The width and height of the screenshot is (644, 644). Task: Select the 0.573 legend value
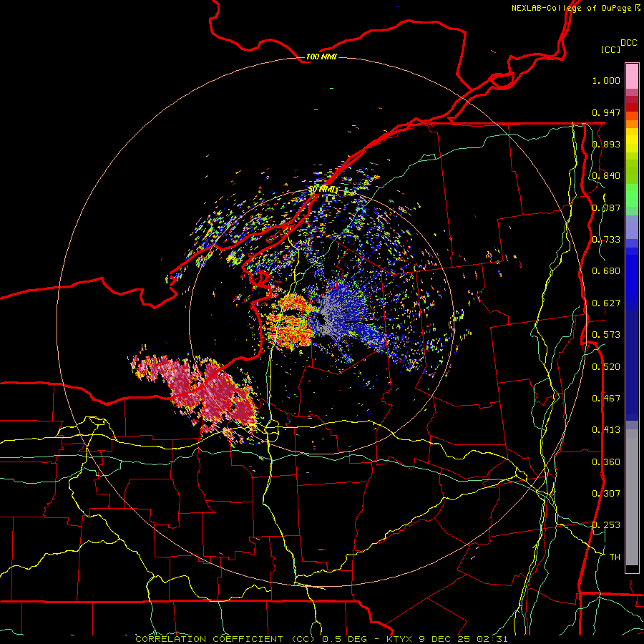[x=606, y=335]
